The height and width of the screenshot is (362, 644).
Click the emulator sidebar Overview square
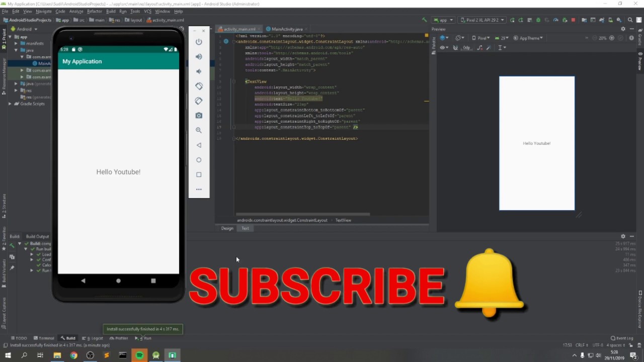click(x=199, y=174)
